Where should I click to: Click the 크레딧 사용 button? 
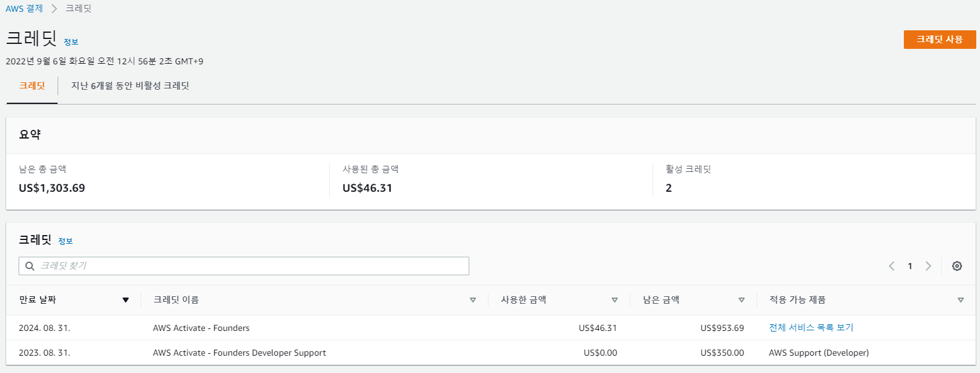[x=940, y=39]
